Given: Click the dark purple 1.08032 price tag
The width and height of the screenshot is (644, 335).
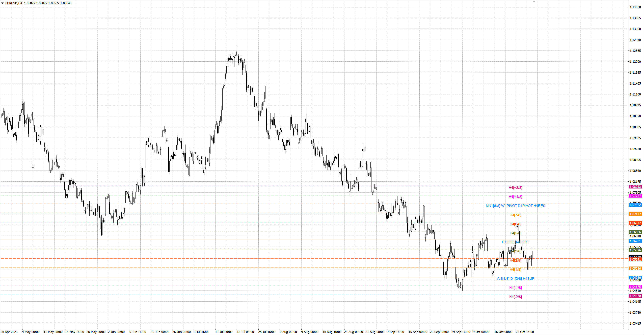Looking at the screenshot, I should 635,187.
